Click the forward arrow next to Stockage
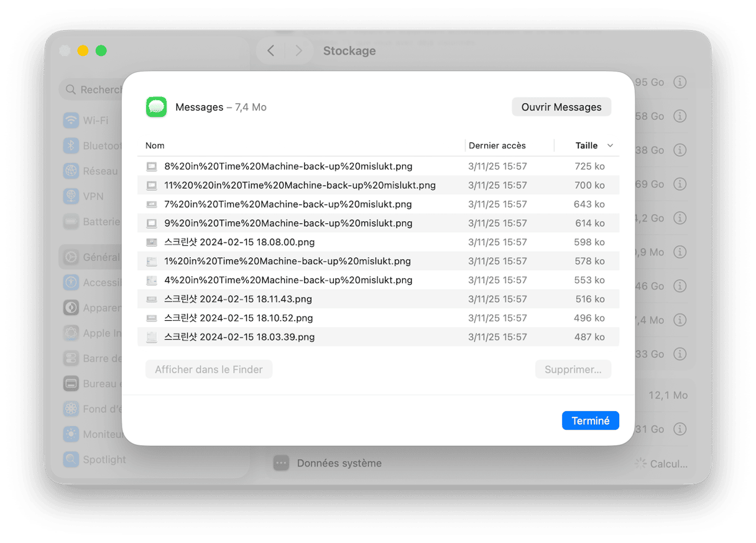The height and width of the screenshot is (543, 756). 298,51
